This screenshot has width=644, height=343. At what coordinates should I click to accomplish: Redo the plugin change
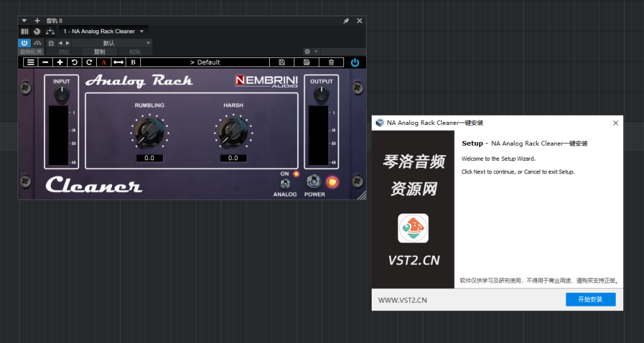(x=89, y=62)
